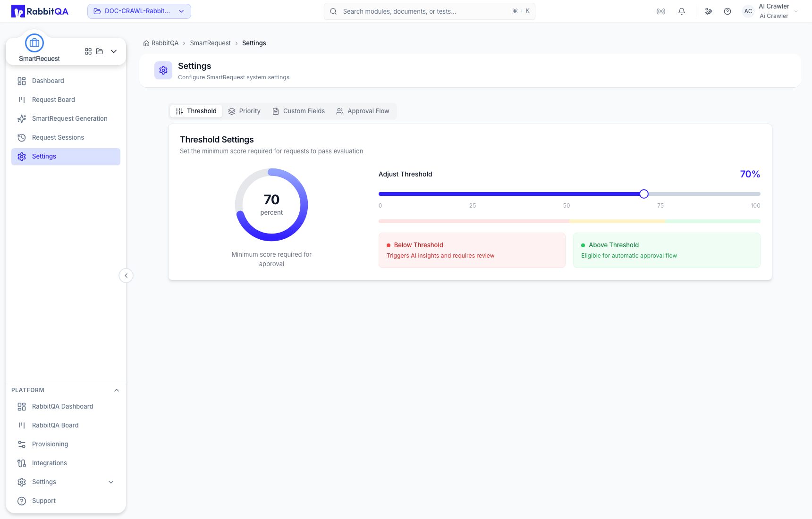812x519 pixels.
Task: Switch to the Priority tab
Action: 244,111
